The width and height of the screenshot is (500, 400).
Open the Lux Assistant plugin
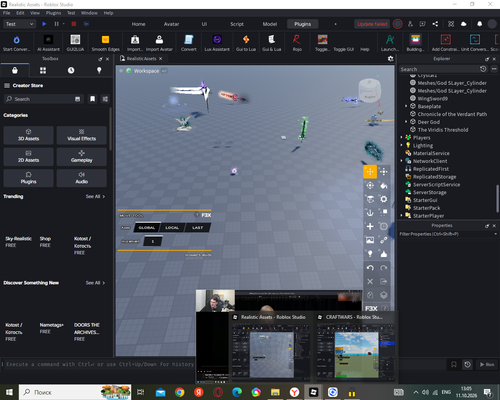[x=217, y=40]
